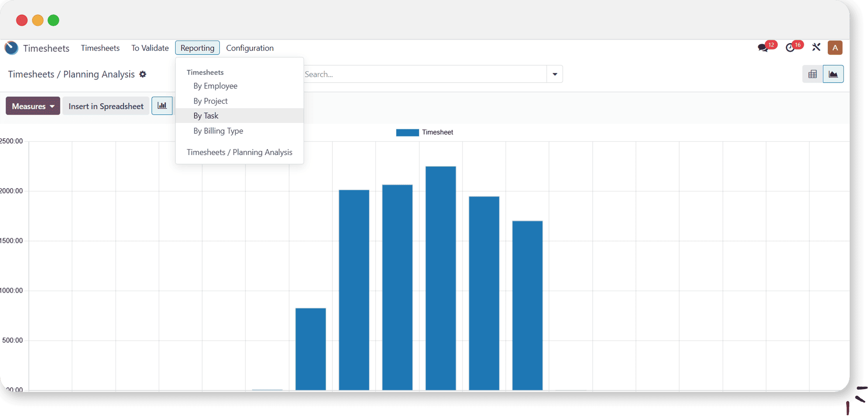Open the user avatar menu
This screenshot has width=868, height=416.
tap(835, 48)
